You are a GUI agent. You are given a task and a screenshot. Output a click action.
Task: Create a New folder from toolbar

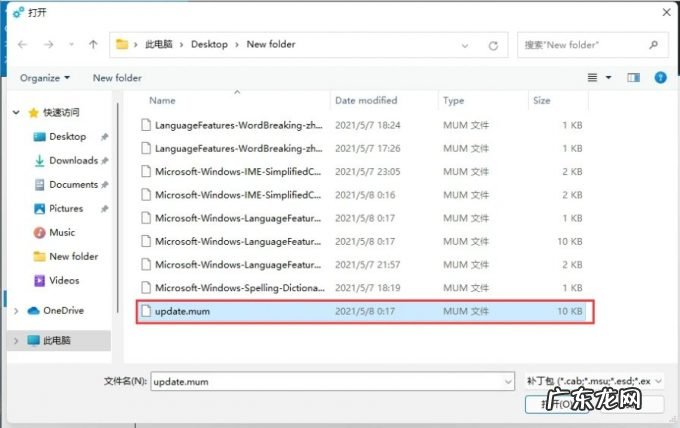(x=117, y=78)
